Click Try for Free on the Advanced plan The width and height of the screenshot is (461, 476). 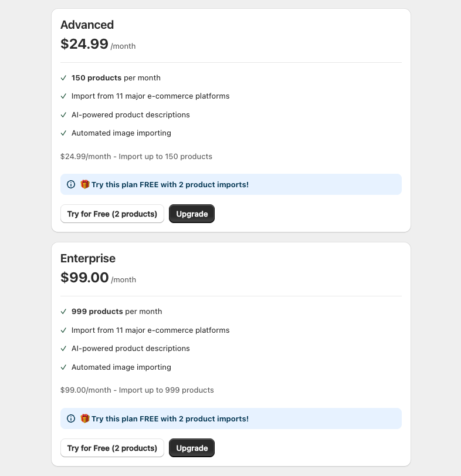(112, 214)
